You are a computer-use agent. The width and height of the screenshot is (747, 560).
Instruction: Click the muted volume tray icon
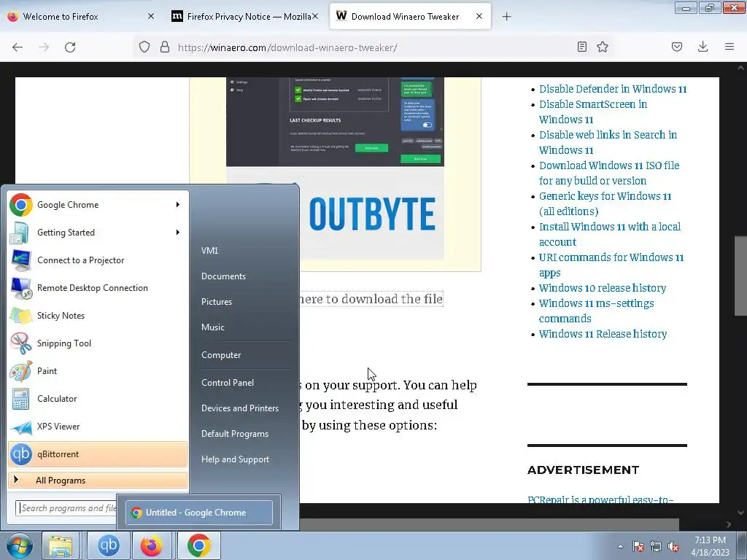coord(673,546)
